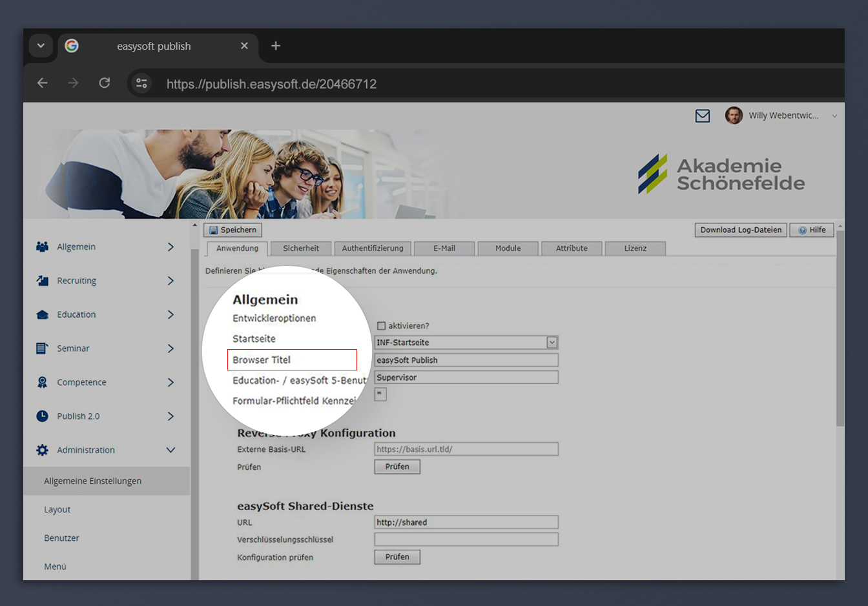
Task: Click the browser reload icon
Action: (104, 83)
